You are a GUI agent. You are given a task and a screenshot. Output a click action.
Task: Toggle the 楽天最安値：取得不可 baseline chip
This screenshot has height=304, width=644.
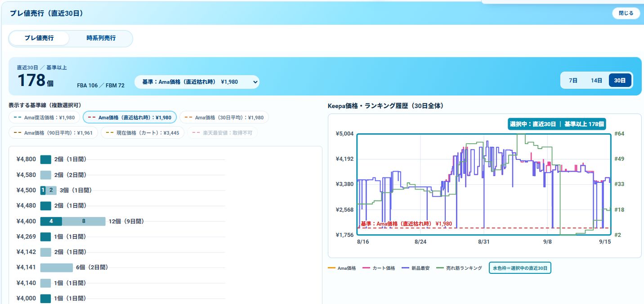[x=223, y=133]
